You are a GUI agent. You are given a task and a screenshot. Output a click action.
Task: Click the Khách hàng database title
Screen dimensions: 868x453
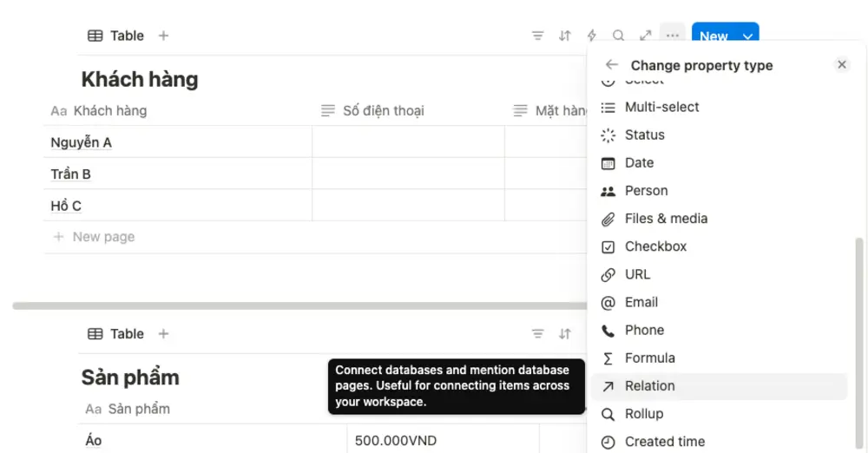[140, 79]
